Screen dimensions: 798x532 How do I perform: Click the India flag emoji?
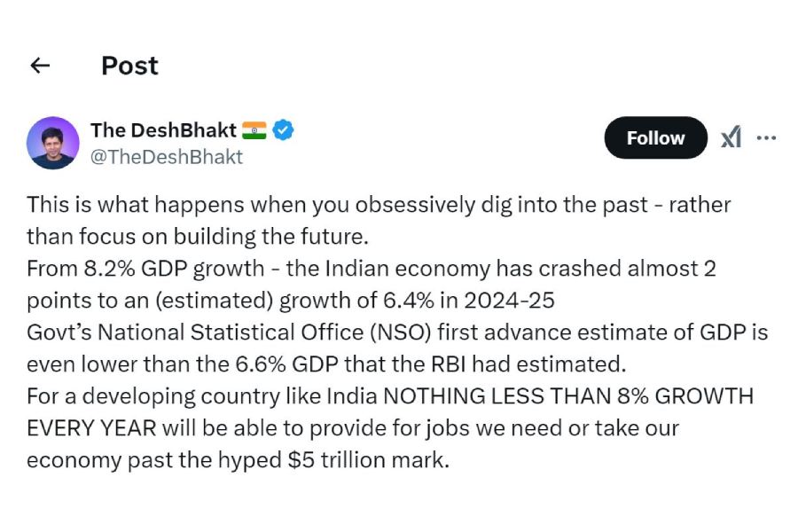[254, 129]
